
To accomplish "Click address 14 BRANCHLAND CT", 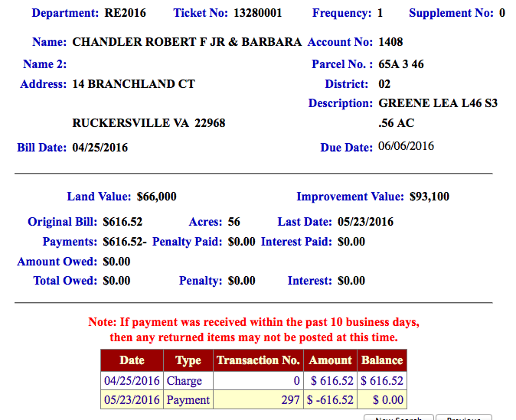I will pos(134,84).
